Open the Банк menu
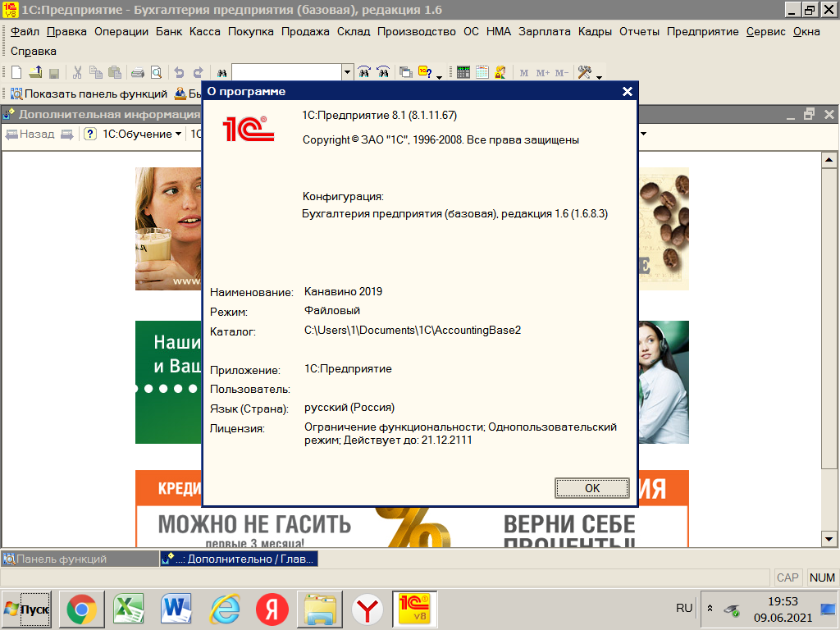Screen dimensions: 840x630 [169, 32]
